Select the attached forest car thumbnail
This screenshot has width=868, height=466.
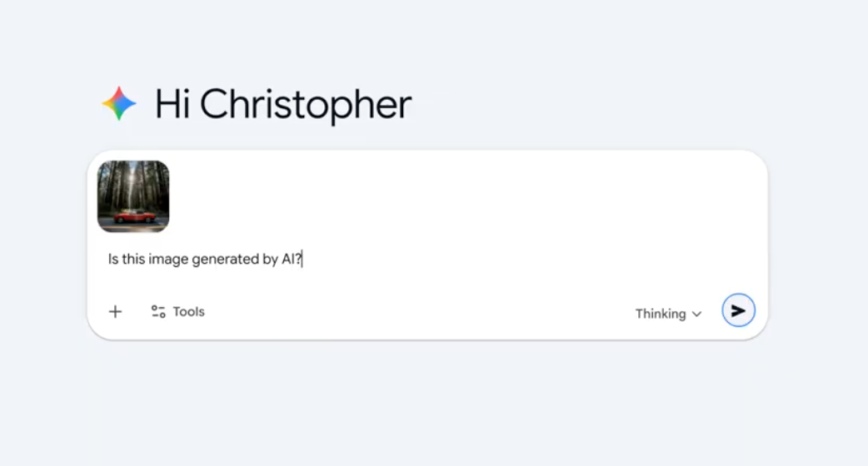coord(133,196)
